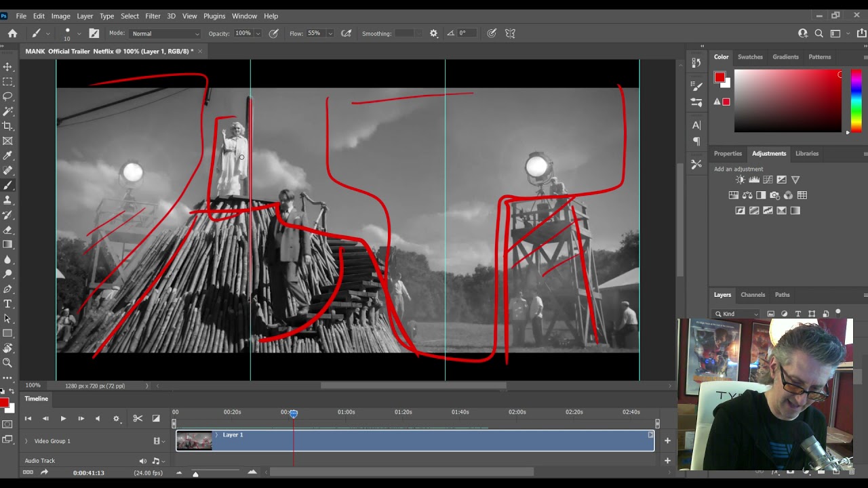Select the Zoom tool
The width and height of the screenshot is (868, 488).
pyautogui.click(x=7, y=363)
